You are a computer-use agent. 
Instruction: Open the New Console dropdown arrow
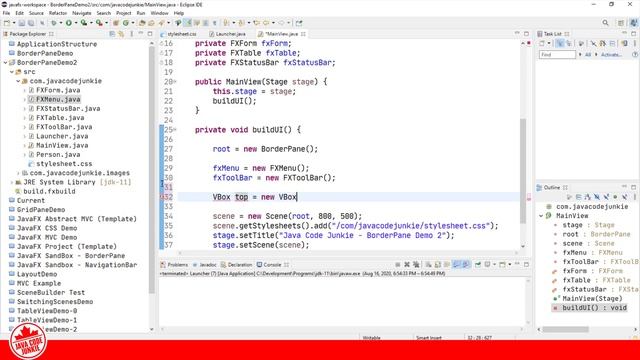pyautogui.click(x=510, y=264)
